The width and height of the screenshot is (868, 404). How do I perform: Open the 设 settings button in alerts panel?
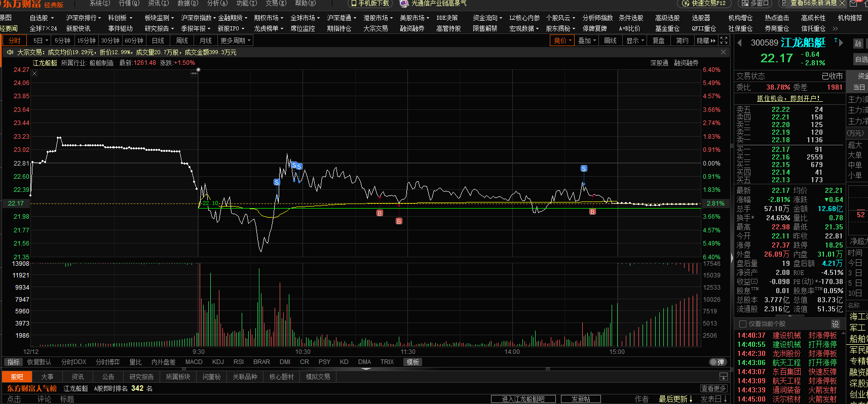click(835, 324)
